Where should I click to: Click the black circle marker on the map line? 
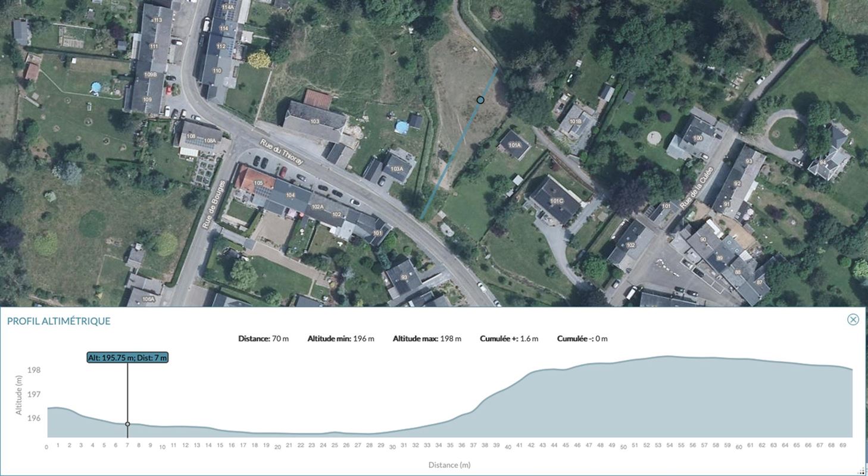[x=480, y=100]
